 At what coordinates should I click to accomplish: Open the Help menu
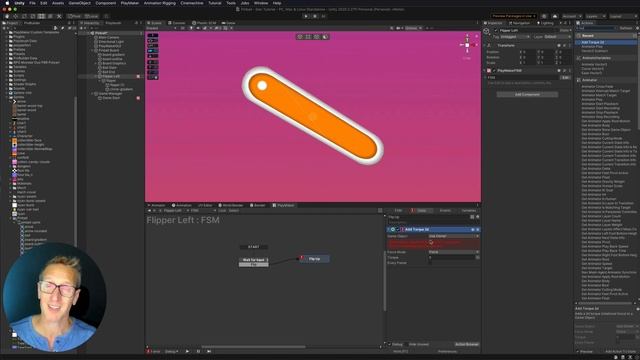coord(277,3)
